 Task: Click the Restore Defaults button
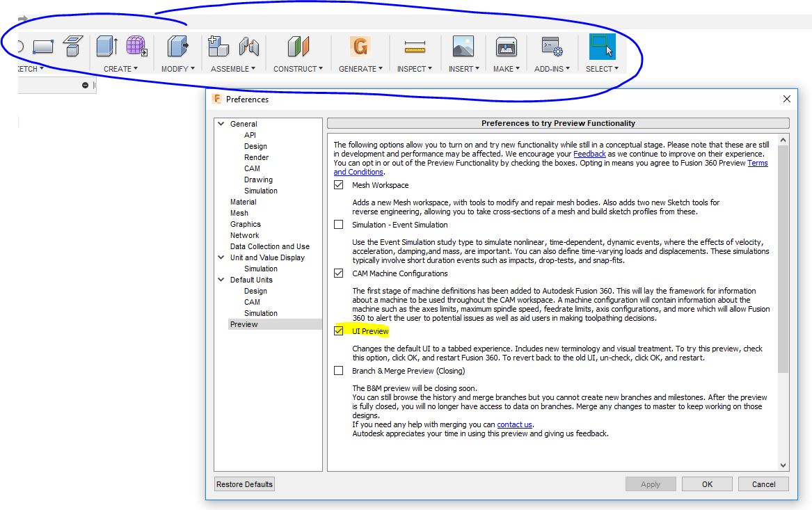click(244, 484)
